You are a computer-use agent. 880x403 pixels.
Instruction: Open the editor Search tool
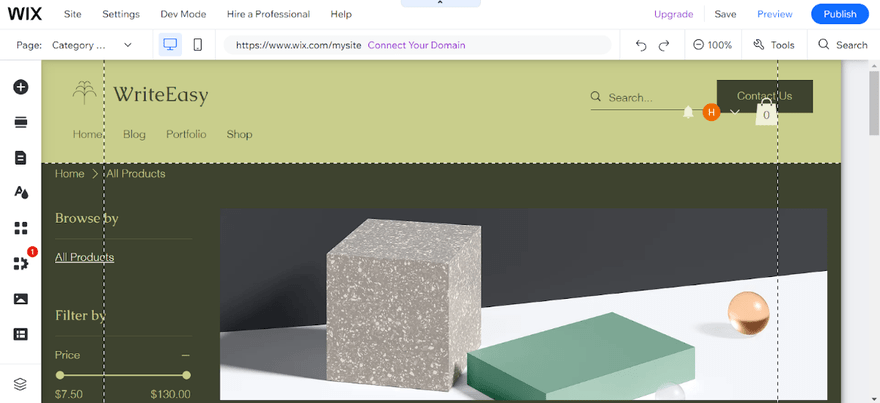point(843,45)
